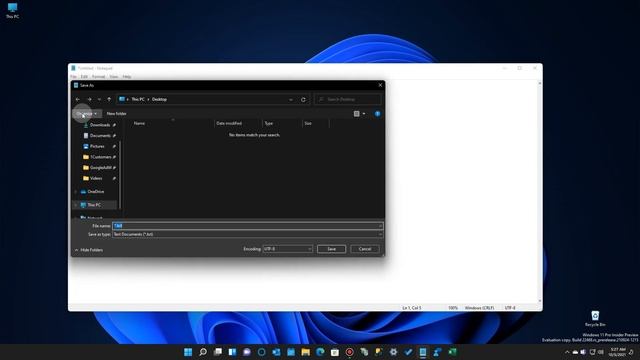Image resolution: width=640 pixels, height=360 pixels.
Task: Open Settings gear from the taskbar
Action: [x=393, y=352]
